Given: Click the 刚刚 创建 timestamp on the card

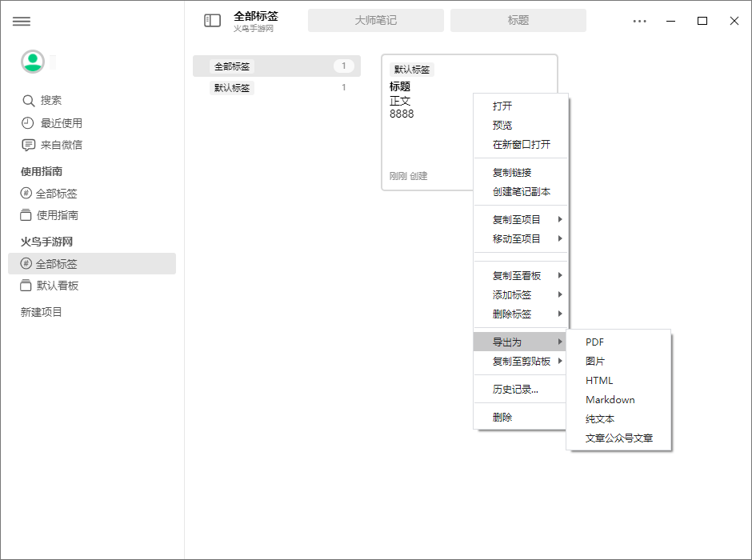Looking at the screenshot, I should click(x=408, y=176).
